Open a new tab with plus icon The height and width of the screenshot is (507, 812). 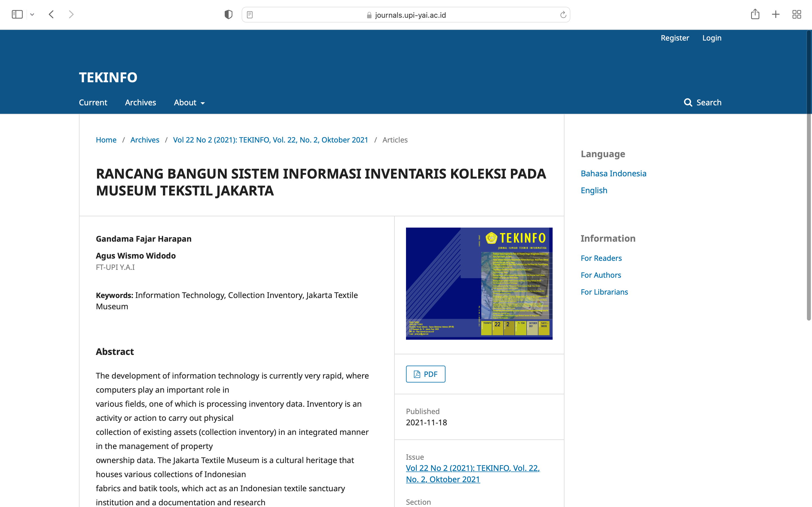pyautogui.click(x=775, y=14)
